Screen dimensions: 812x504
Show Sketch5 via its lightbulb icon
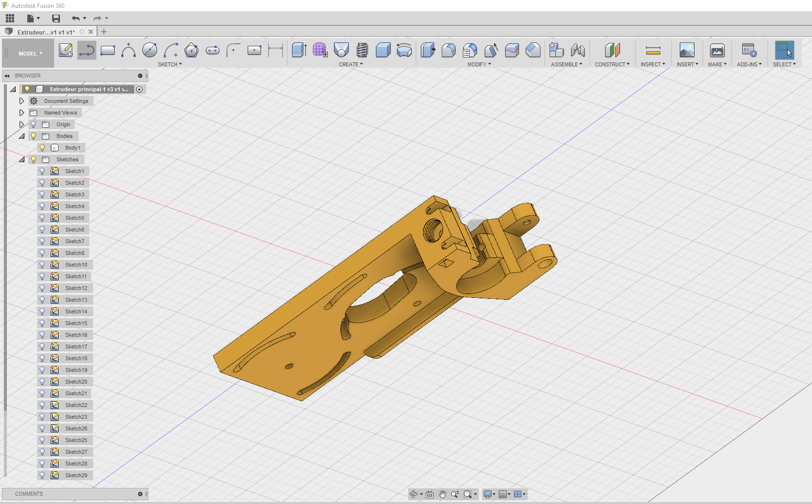pos(42,218)
